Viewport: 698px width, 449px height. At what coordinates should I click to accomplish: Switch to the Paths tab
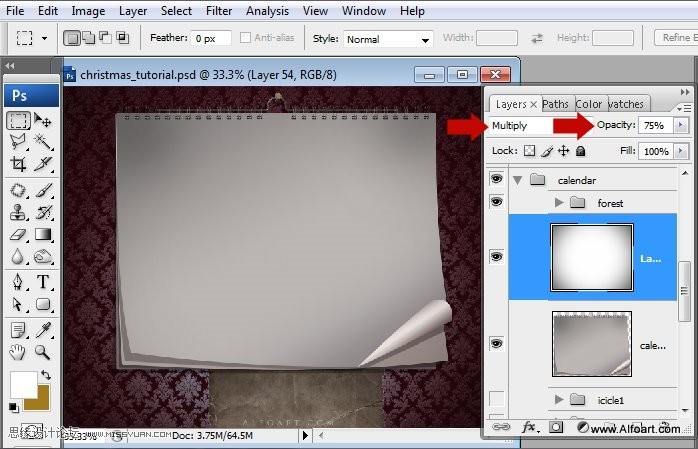point(556,104)
